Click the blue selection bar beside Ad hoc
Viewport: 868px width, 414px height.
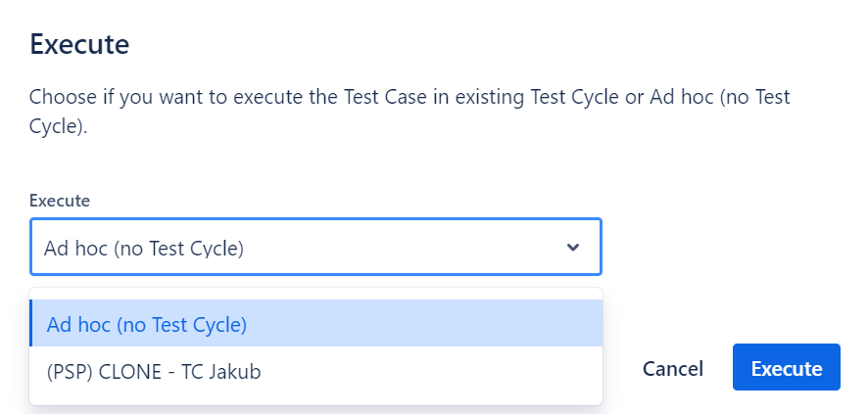(x=31, y=324)
